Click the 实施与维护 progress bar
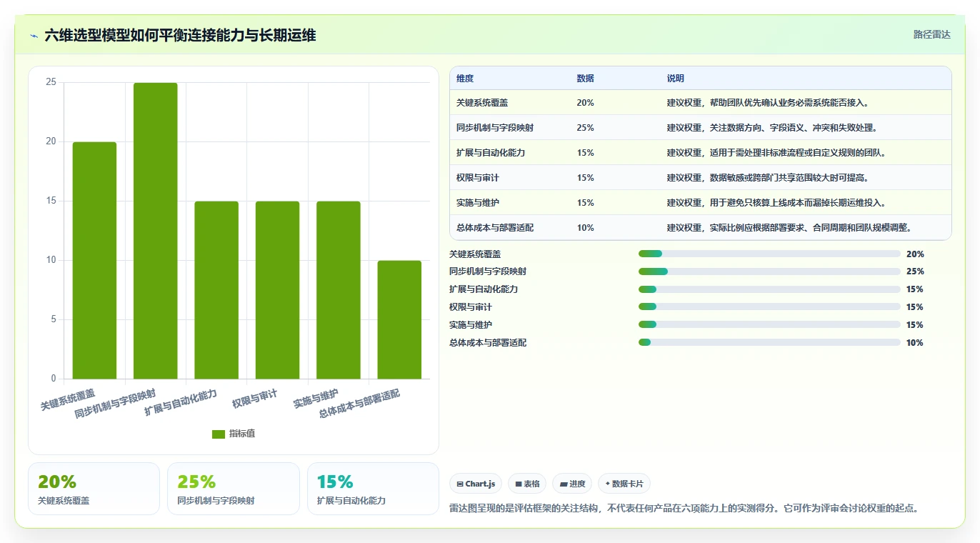The height and width of the screenshot is (543, 980). coord(769,324)
